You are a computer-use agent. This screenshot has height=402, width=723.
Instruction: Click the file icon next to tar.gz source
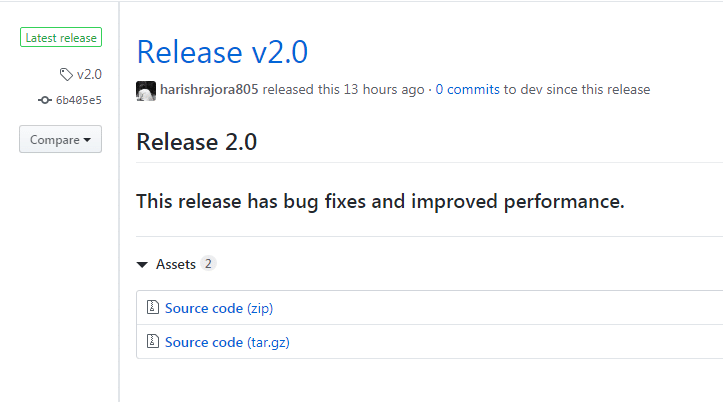(153, 342)
